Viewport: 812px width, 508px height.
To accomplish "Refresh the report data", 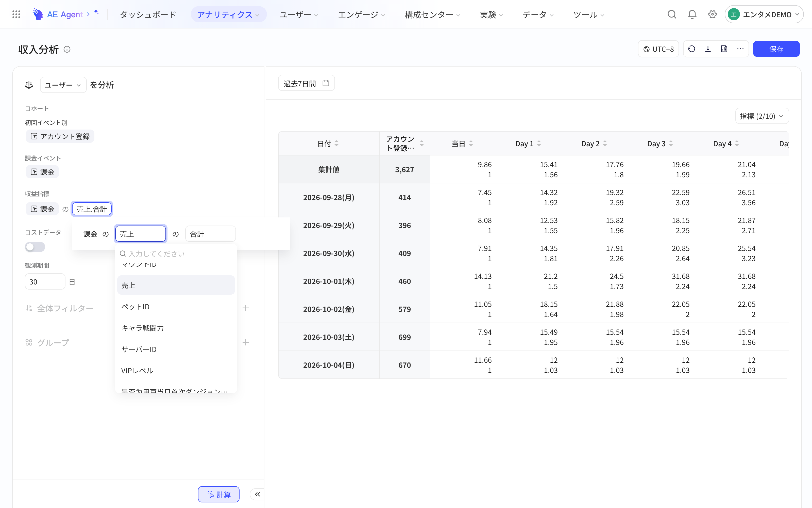I will click(x=691, y=49).
